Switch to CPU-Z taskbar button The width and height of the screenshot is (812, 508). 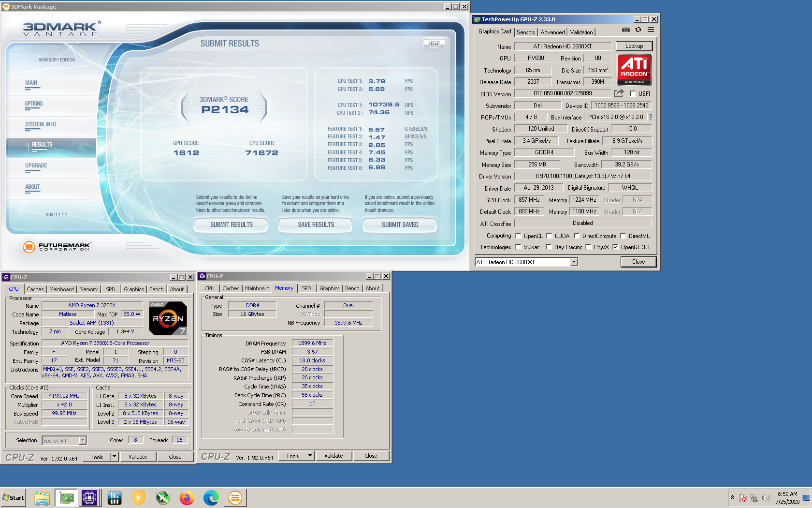coord(89,498)
